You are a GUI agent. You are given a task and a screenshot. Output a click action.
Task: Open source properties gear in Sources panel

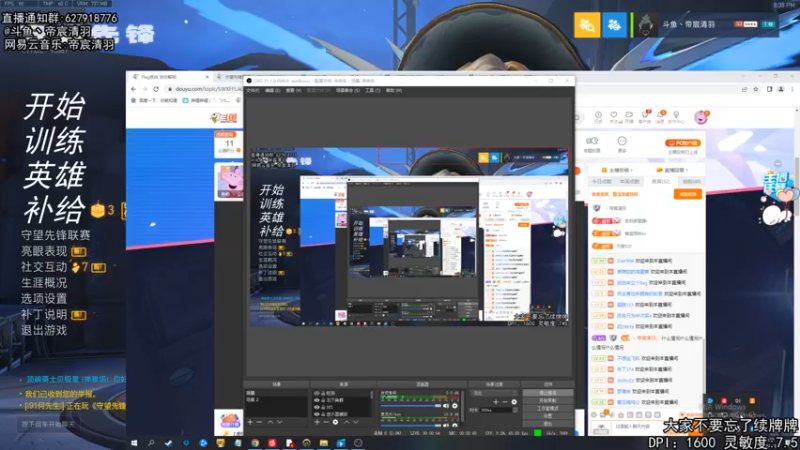pos(335,422)
